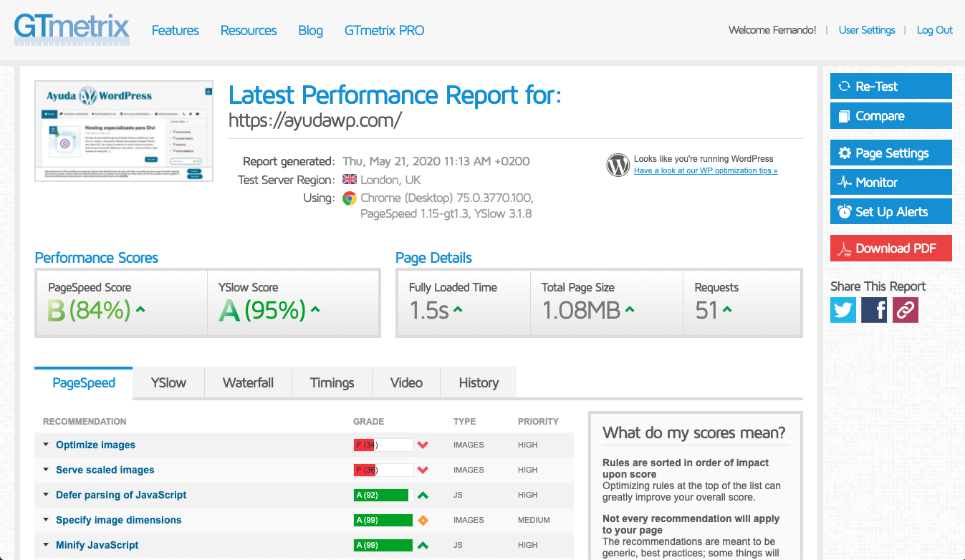
Task: Click the Log Out link
Action: coord(935,30)
